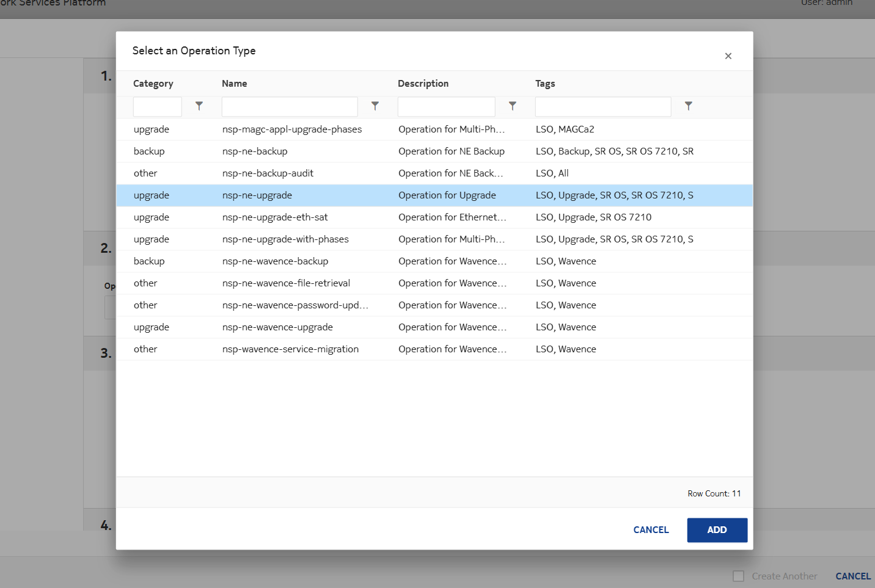
Task: Click CANCEL in the operation type dialog
Action: click(651, 530)
